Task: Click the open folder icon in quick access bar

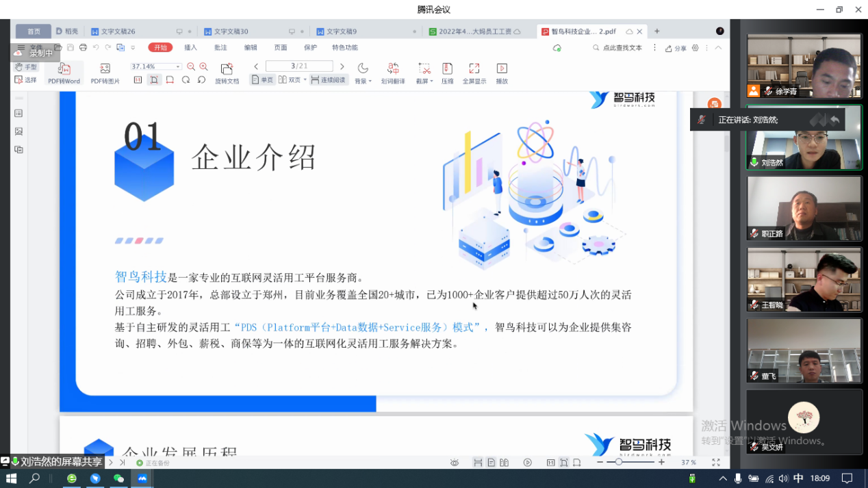Action: [x=58, y=48]
